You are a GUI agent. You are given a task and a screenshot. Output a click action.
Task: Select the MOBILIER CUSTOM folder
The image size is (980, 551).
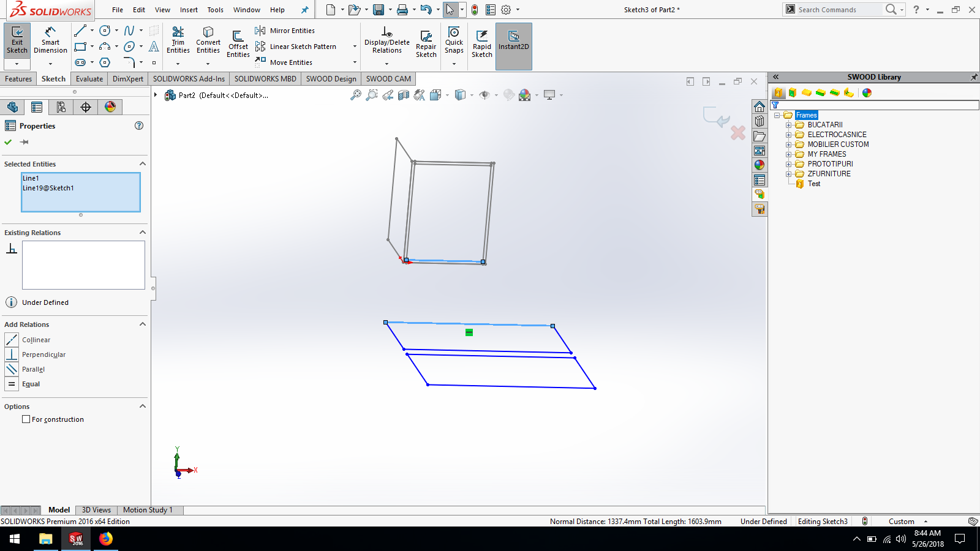click(x=838, y=144)
